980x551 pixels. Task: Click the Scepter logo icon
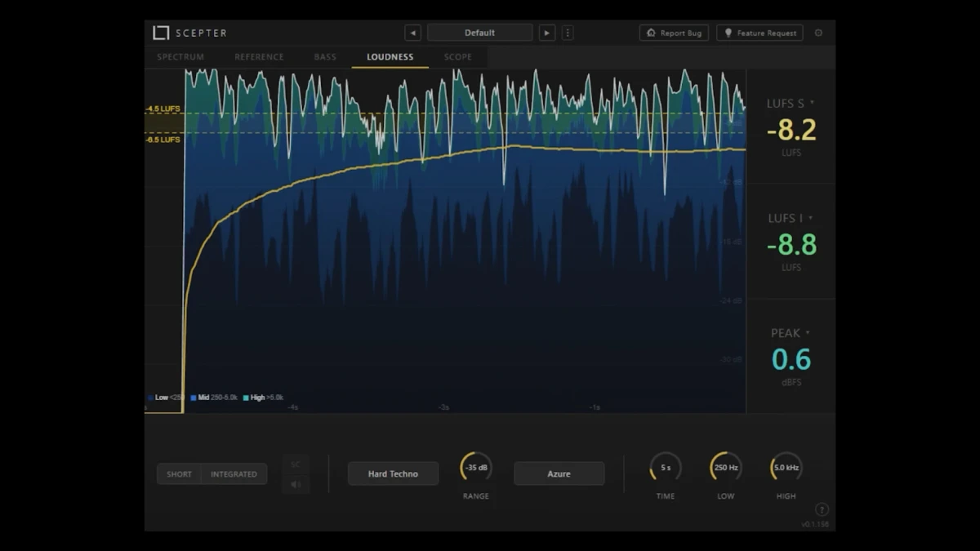(x=161, y=33)
